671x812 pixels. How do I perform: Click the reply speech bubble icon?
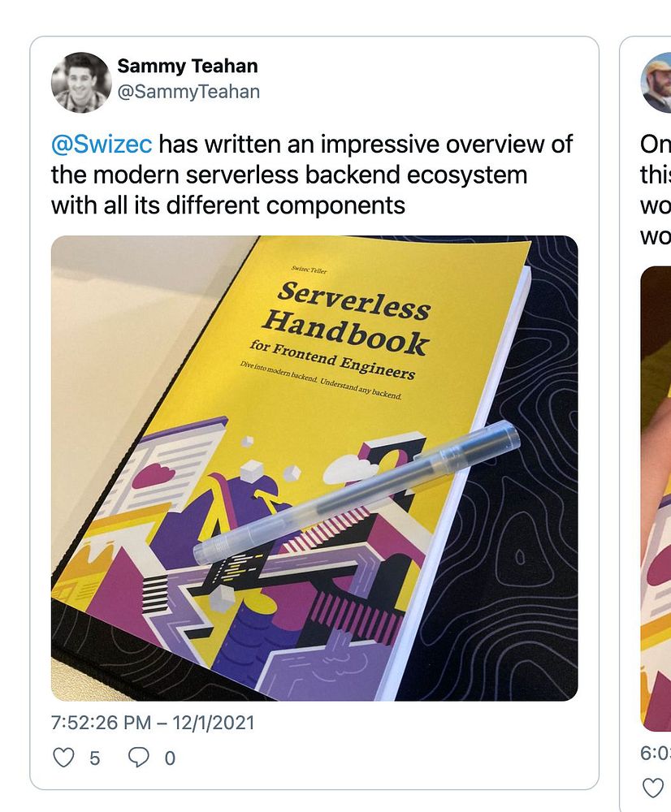tap(139, 758)
